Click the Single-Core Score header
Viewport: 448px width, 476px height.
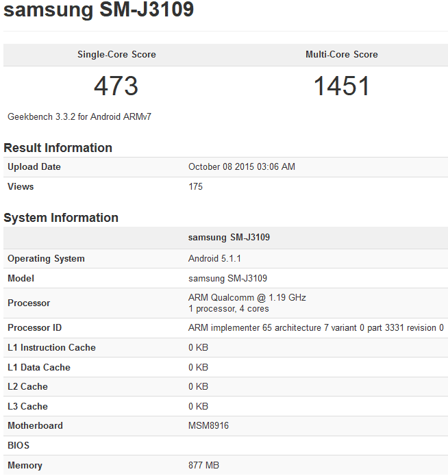116,55
